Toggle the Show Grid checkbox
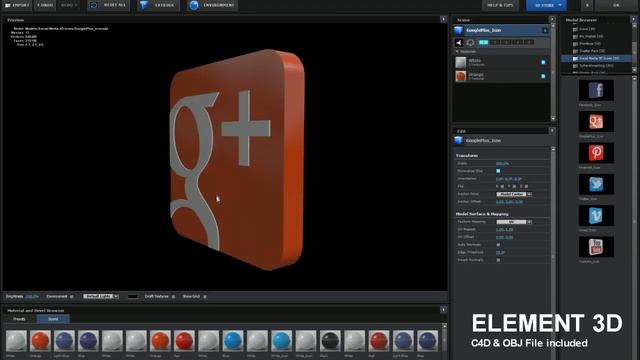This screenshot has width=640, height=360. (205, 297)
